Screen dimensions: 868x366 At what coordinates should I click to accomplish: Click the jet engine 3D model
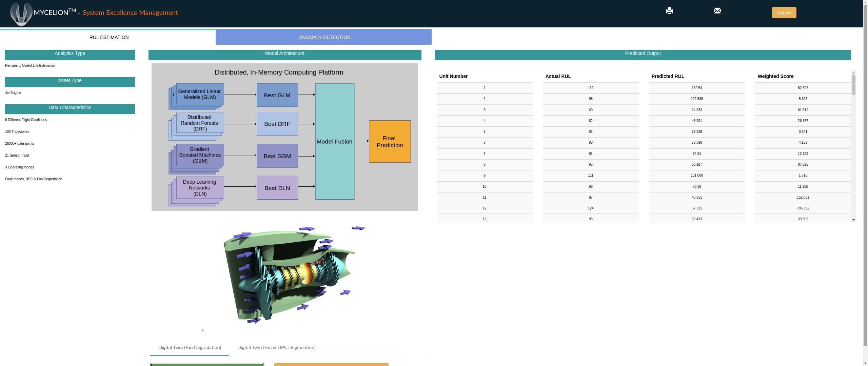[288, 274]
